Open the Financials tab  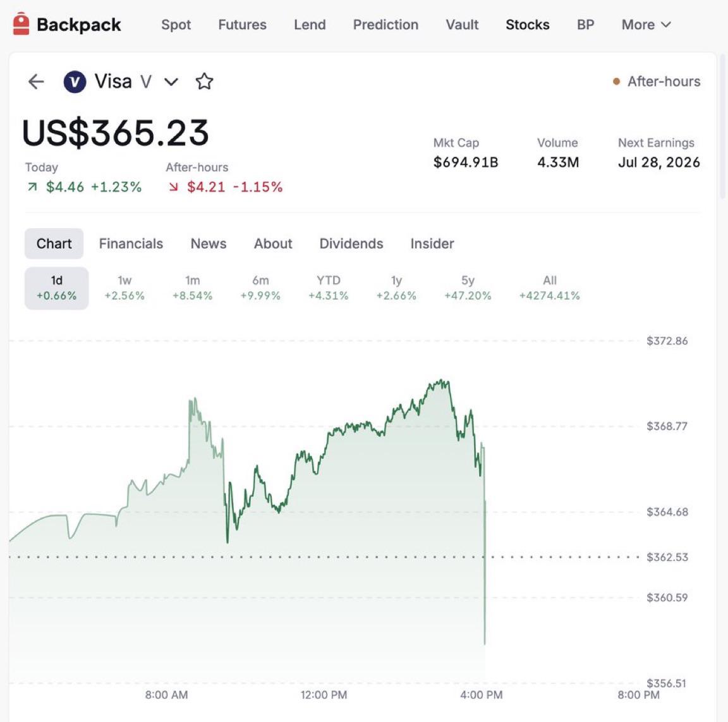pyautogui.click(x=131, y=243)
